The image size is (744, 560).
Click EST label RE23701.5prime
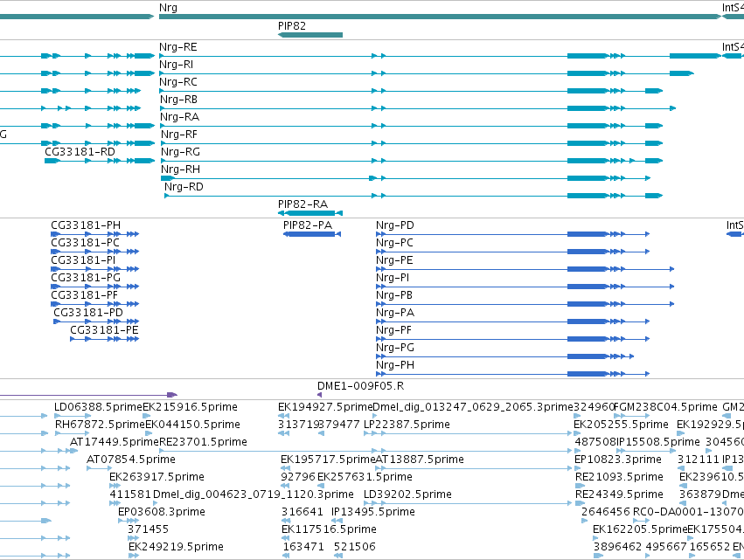[203, 442]
